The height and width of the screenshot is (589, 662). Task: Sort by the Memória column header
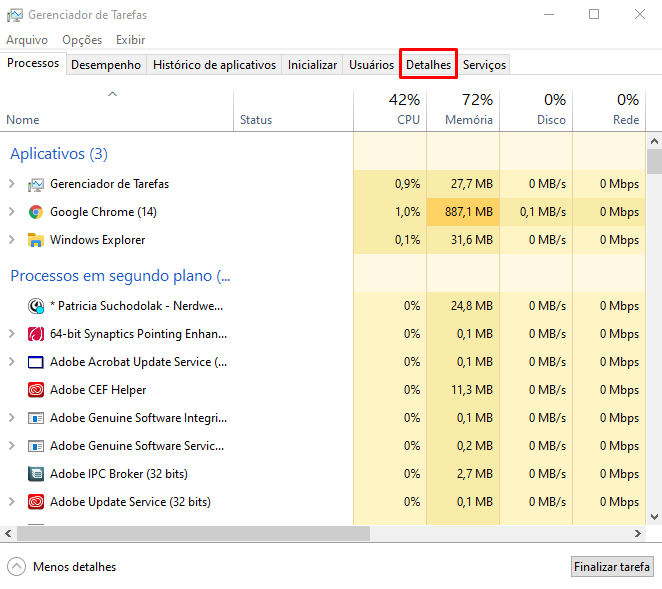(463, 109)
